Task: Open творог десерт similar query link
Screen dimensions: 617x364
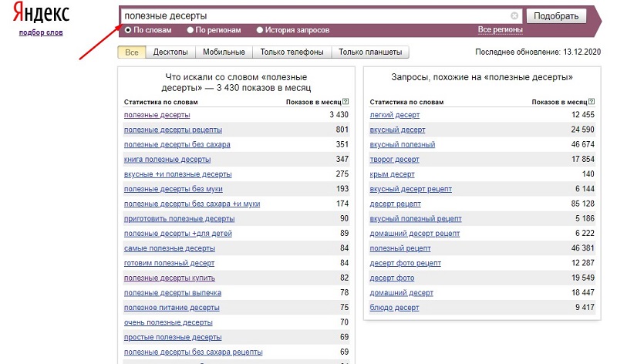Action: tap(394, 160)
